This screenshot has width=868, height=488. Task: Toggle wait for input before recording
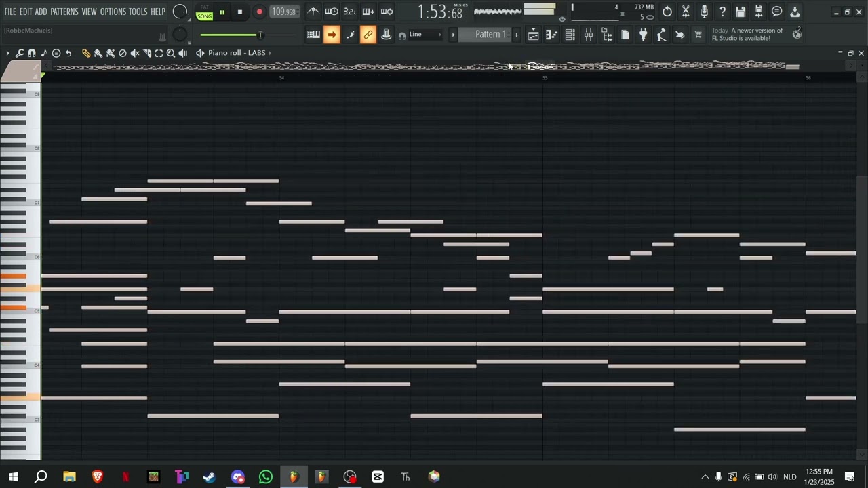tap(332, 12)
